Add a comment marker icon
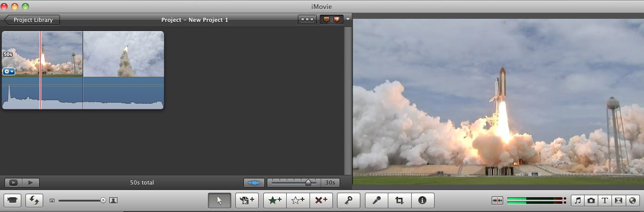Viewport: 644px width, 212px height. 326,20
